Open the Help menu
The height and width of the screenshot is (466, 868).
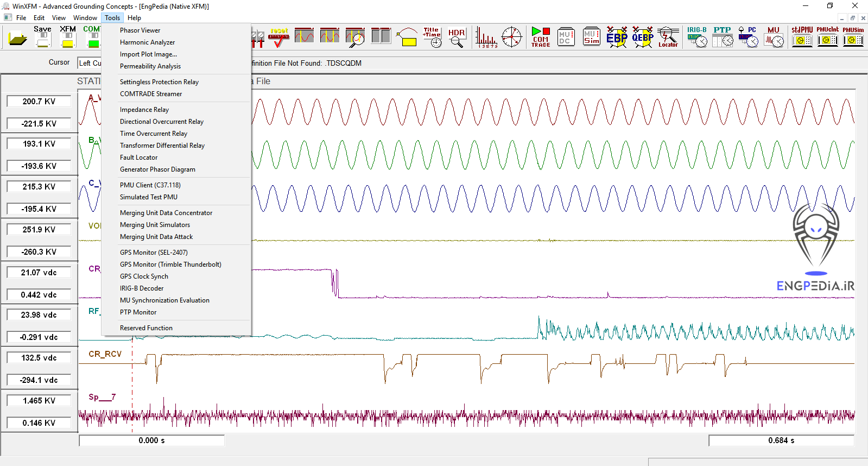(134, 18)
